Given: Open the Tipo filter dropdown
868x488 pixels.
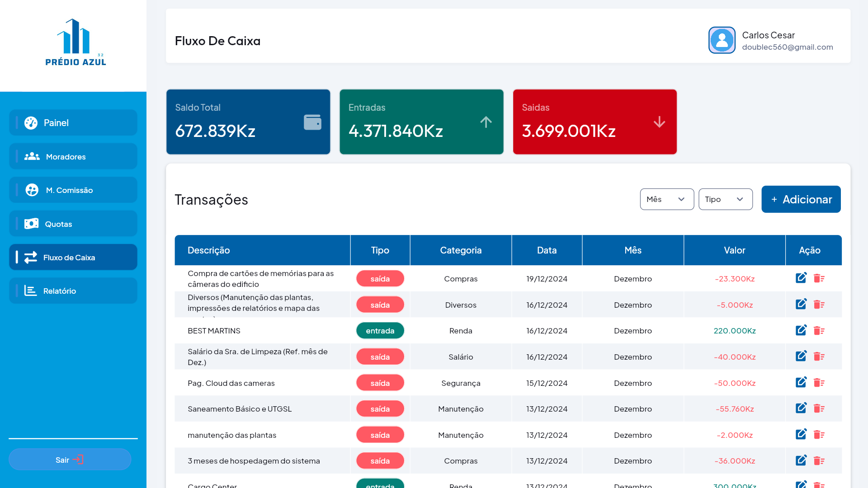Looking at the screenshot, I should (725, 199).
